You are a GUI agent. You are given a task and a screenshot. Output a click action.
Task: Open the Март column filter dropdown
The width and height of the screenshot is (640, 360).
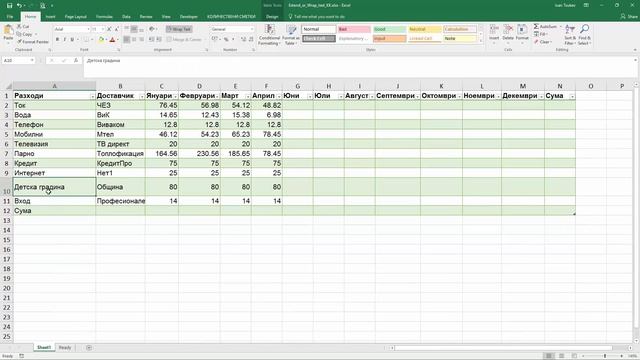pos(248,96)
